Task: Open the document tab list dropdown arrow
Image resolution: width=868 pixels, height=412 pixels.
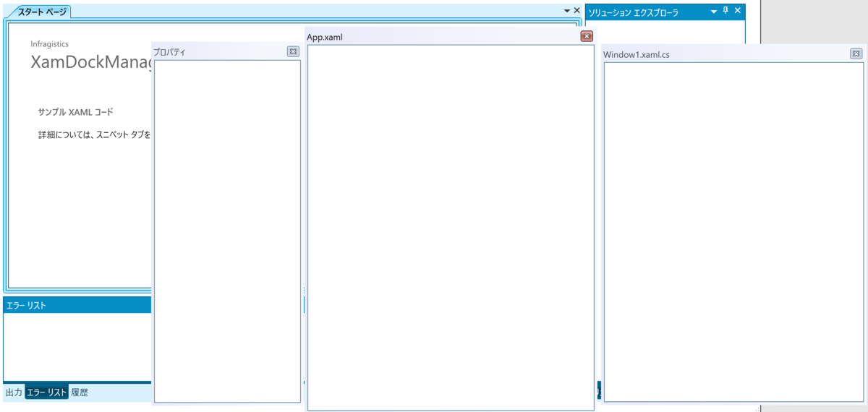Action: tap(568, 11)
